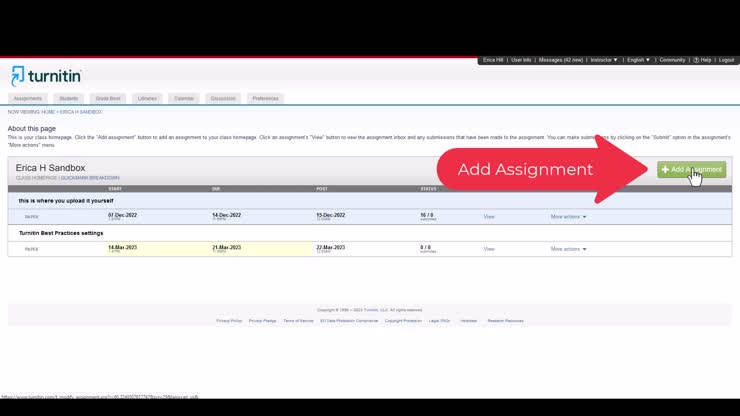Viewport: 740px width, 416px height.
Task: Open the English language dropdown
Action: click(636, 60)
